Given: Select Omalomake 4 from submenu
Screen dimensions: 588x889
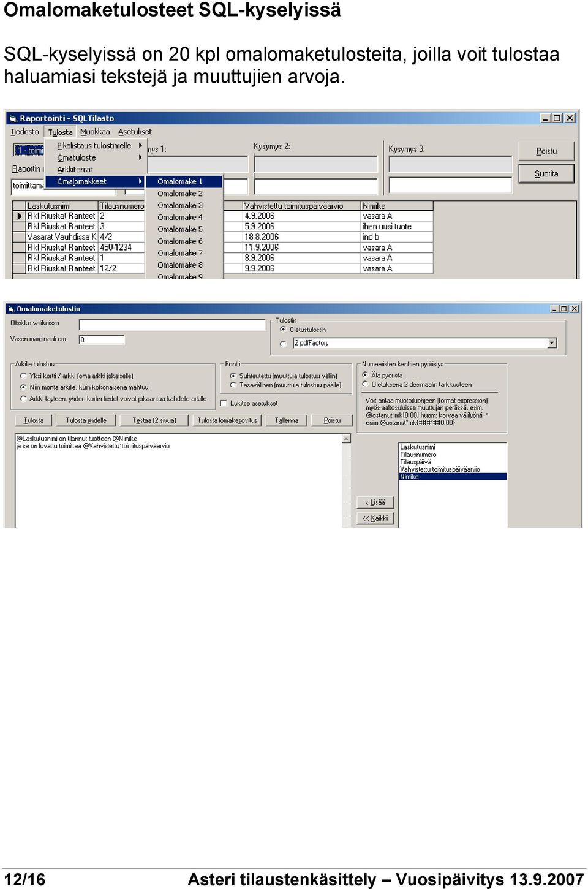Looking at the screenshot, I should (184, 218).
